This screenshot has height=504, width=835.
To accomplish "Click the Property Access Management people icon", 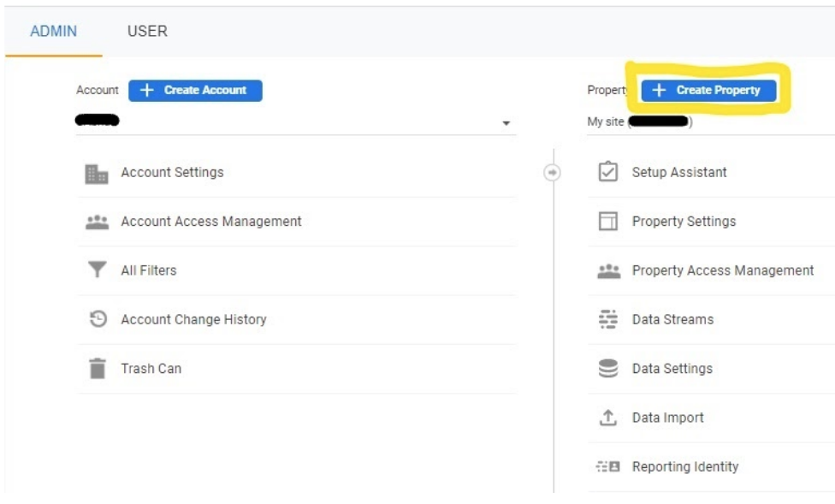I will point(607,270).
